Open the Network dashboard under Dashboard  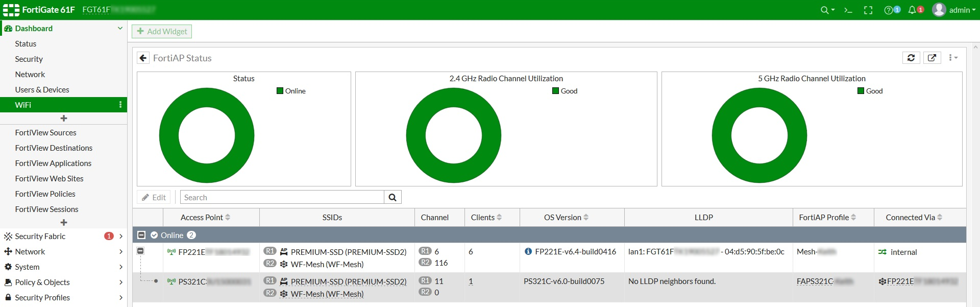(x=30, y=75)
